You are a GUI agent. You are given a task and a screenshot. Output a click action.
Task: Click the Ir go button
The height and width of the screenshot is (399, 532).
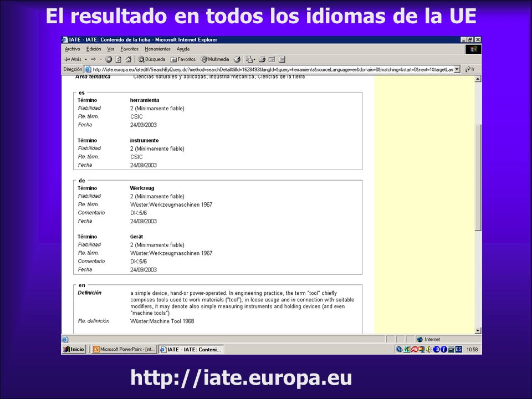(x=470, y=69)
